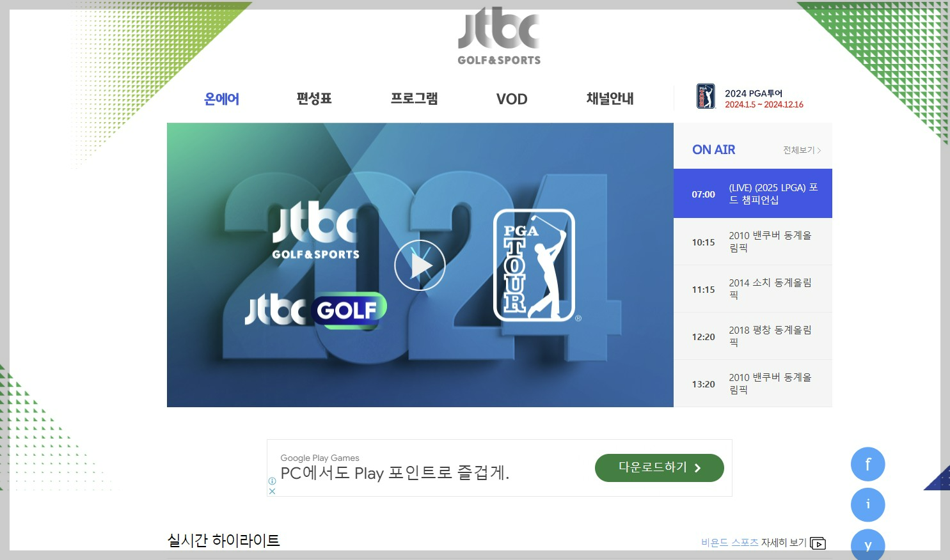Play the 2024 PGA Tour banner video
The height and width of the screenshot is (560, 950).
420,265
